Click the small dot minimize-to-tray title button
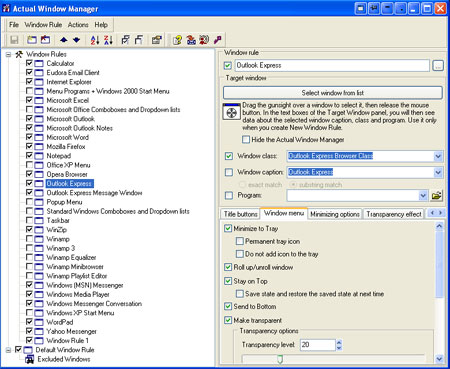 coord(401,8)
